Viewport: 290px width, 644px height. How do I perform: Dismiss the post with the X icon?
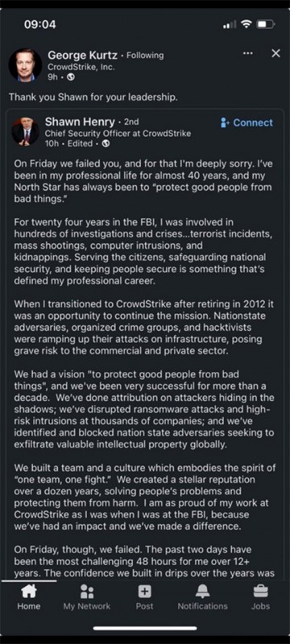point(276,53)
